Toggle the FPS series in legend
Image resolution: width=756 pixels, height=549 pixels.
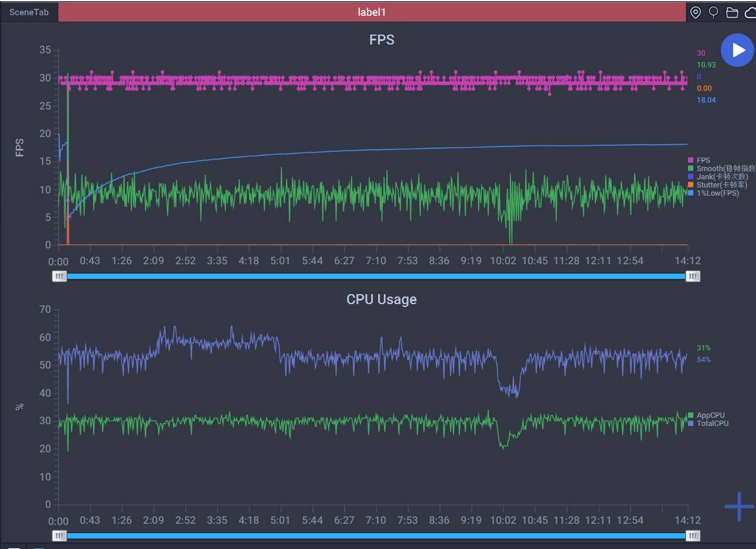click(703, 160)
